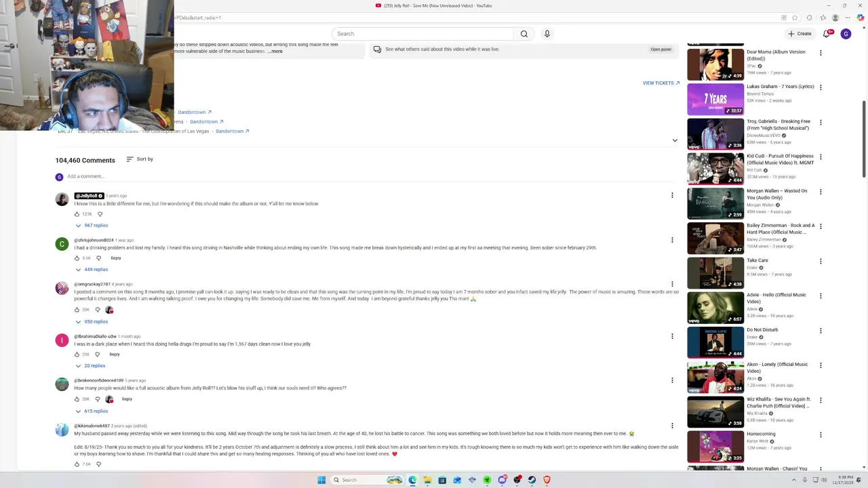Open Windows Start menu
Viewport: 868px width, 488px height.
coord(321,480)
